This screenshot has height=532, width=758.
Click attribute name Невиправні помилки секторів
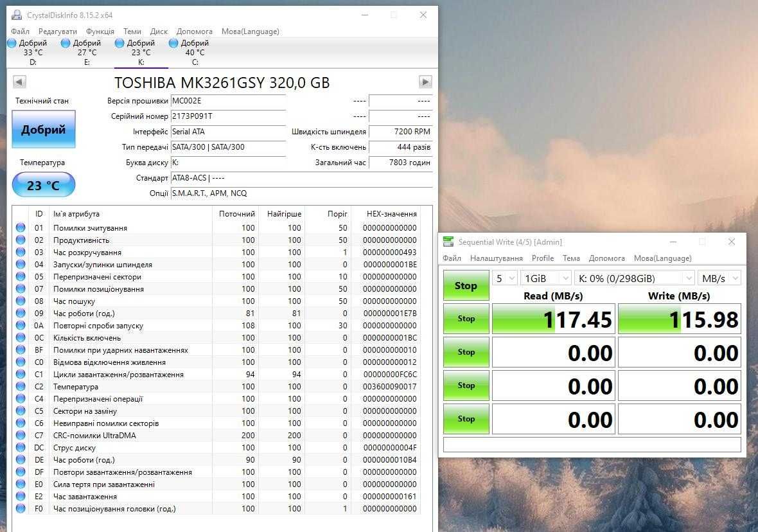[106, 423]
